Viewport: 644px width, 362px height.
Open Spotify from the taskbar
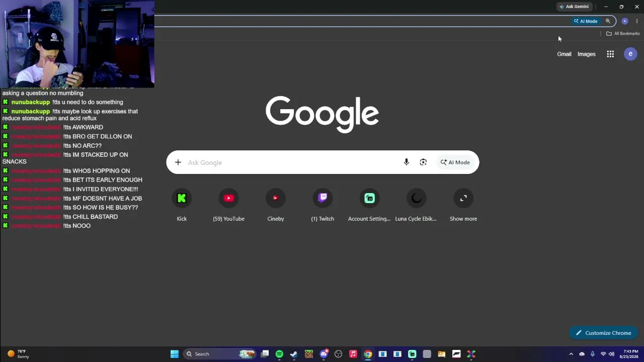click(x=279, y=354)
